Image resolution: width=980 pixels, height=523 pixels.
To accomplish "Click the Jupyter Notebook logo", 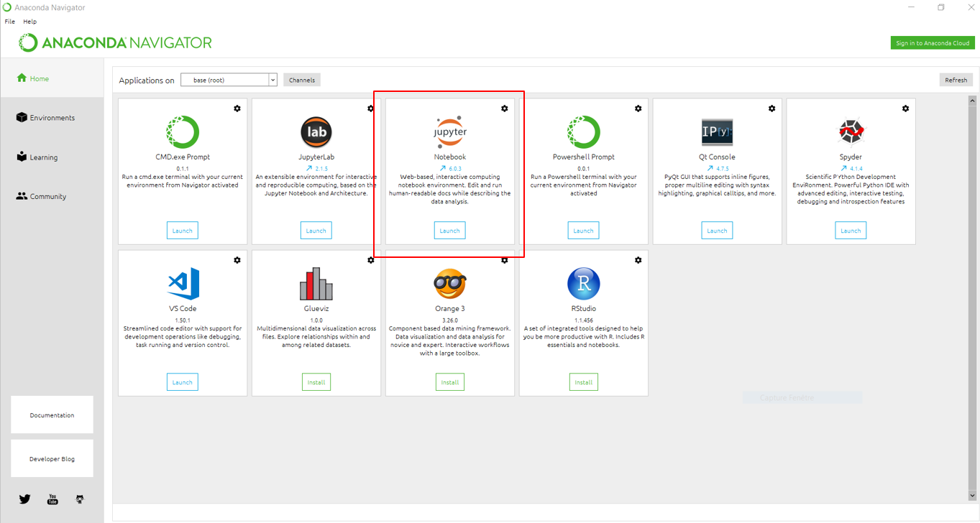I will coord(450,132).
